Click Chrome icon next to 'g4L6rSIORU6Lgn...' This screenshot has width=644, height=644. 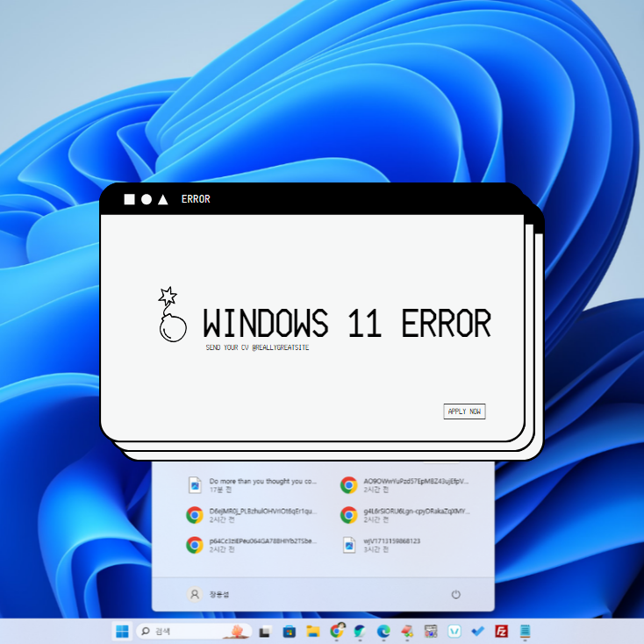[x=348, y=515]
